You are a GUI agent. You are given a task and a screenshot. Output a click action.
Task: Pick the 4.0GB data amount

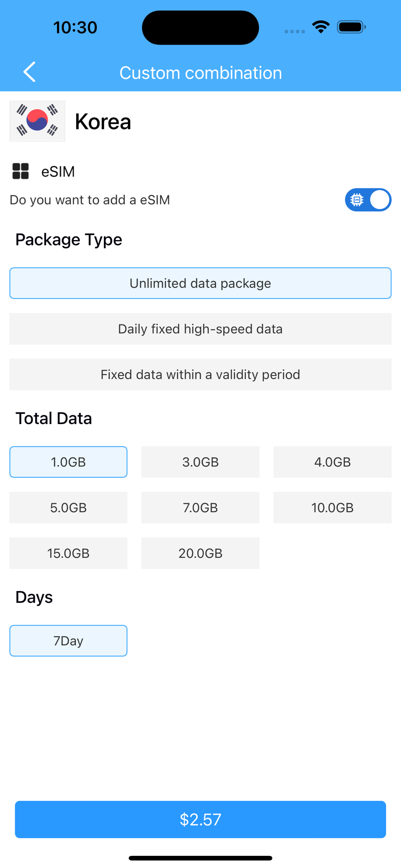332,462
